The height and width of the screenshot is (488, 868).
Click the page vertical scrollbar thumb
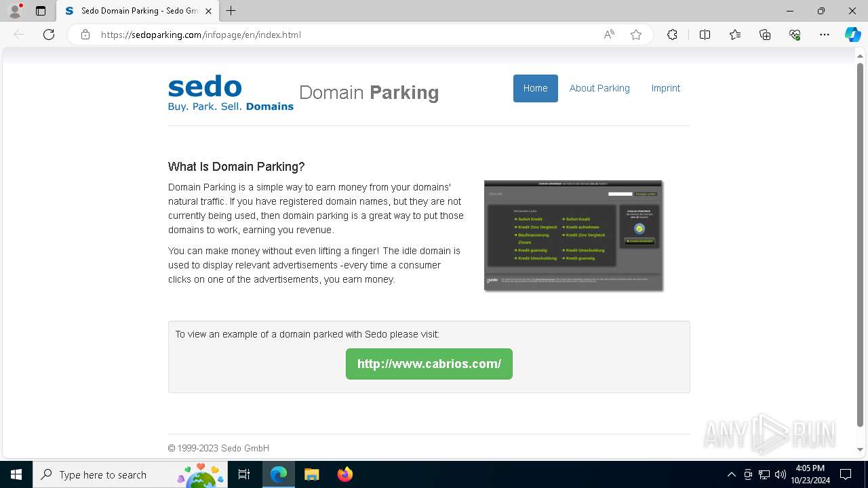pos(860,244)
